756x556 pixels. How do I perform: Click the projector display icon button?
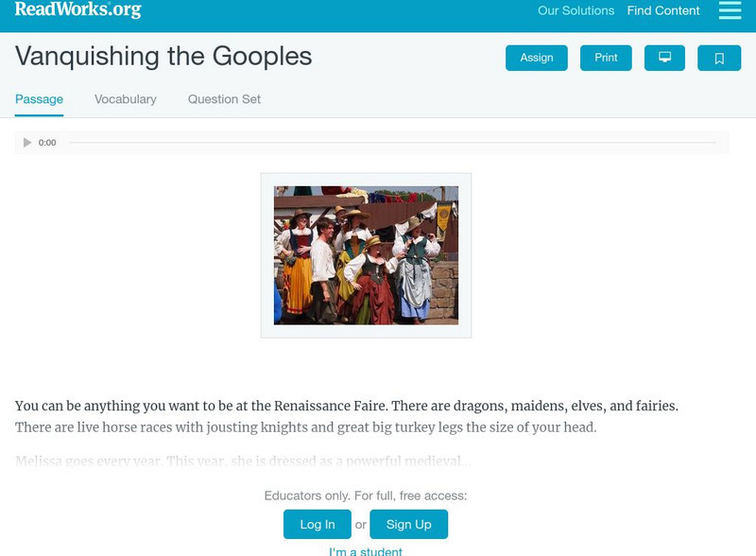(664, 58)
